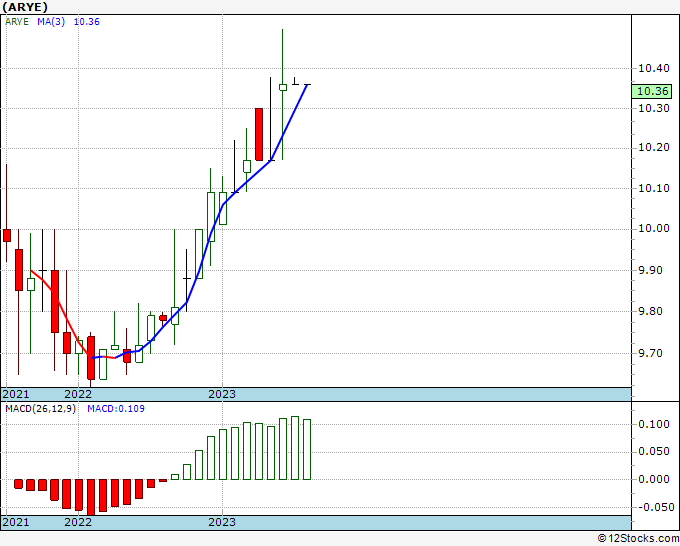The width and height of the screenshot is (680, 546).
Task: Click the 10.40 price axis label
Action: (654, 68)
